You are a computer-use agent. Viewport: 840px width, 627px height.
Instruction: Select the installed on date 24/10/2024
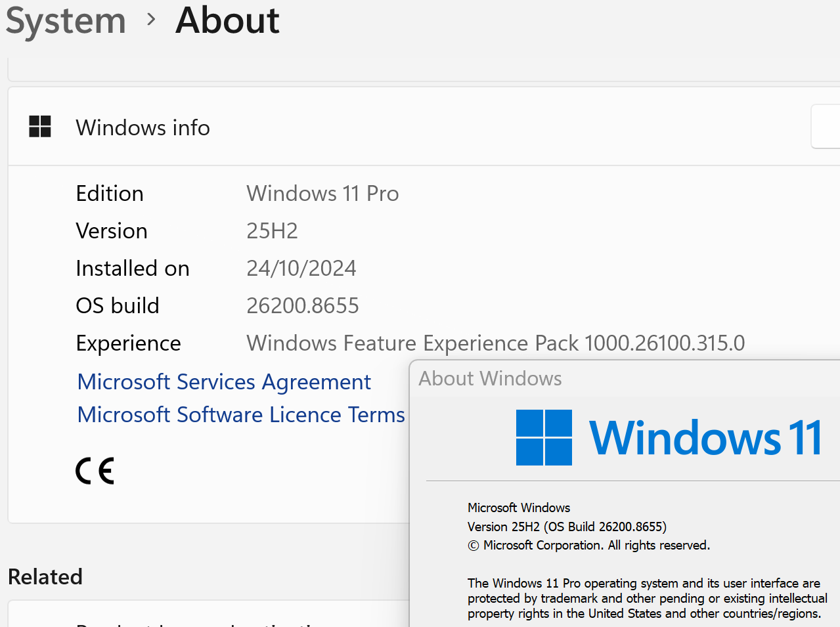[301, 269]
